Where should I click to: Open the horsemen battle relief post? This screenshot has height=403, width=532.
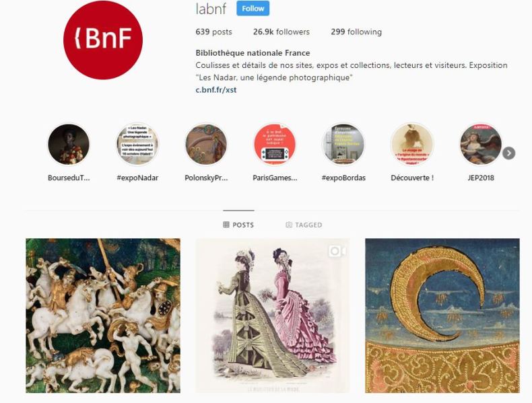click(x=103, y=316)
